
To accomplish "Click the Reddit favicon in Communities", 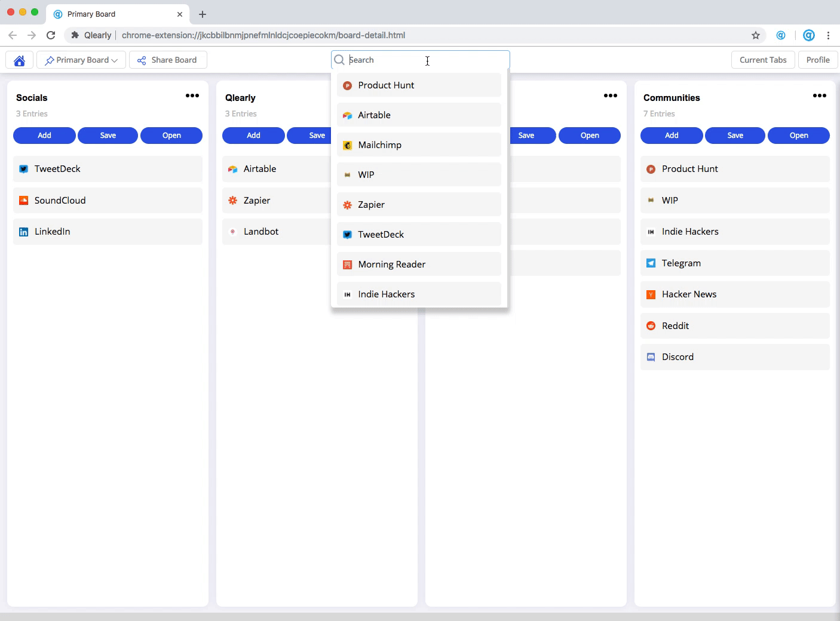I will coord(651,326).
